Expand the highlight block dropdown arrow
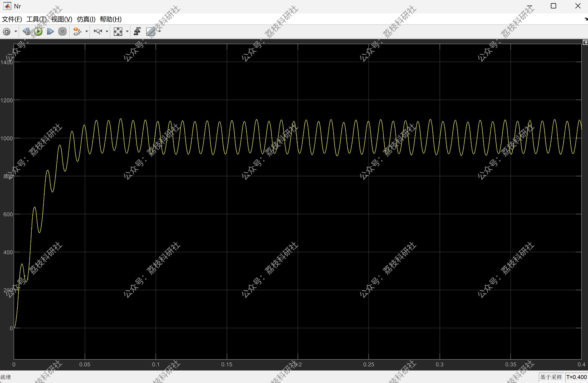The image size is (588, 383). pos(86,32)
